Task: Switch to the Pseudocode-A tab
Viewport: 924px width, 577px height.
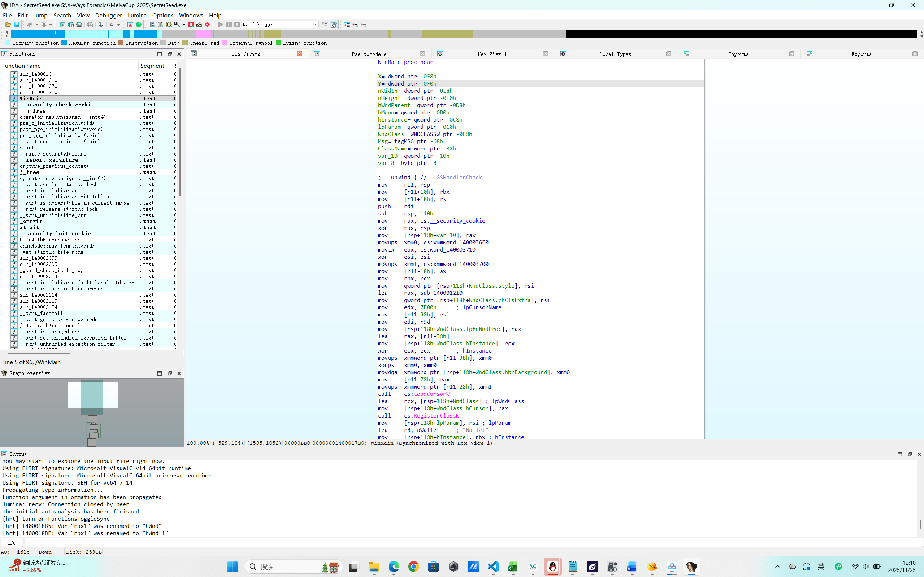Action: [368, 54]
